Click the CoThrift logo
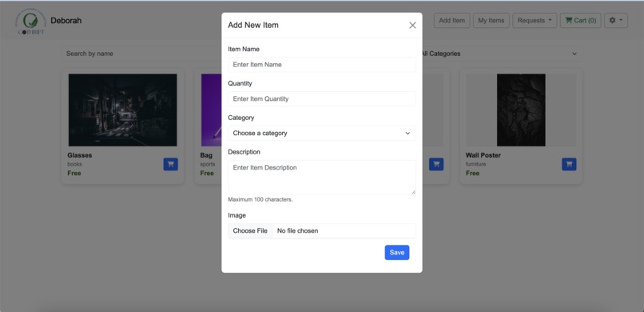The image size is (644, 312). [x=31, y=22]
